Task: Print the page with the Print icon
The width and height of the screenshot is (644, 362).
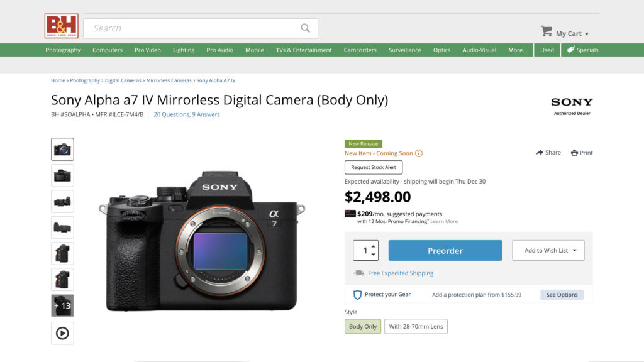Action: [574, 152]
